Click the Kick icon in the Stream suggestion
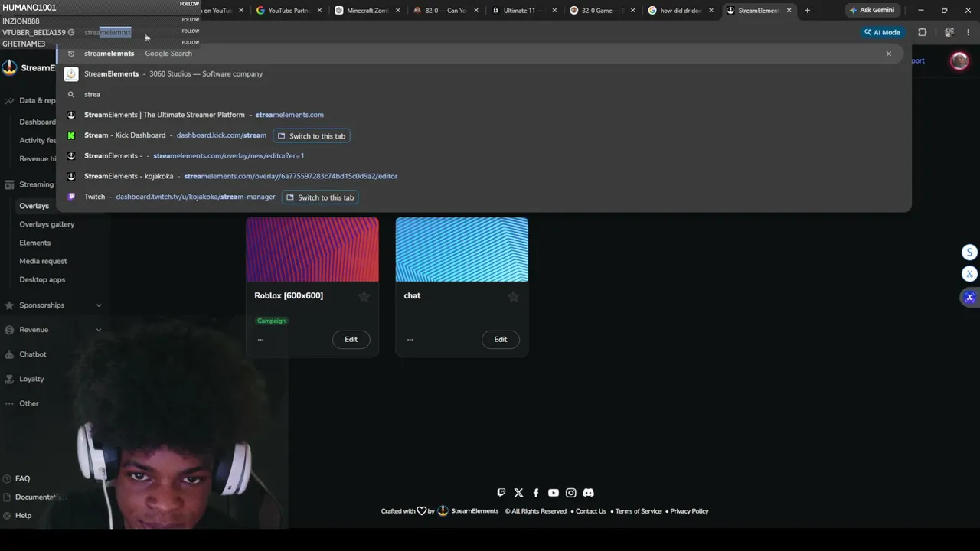 click(x=71, y=135)
